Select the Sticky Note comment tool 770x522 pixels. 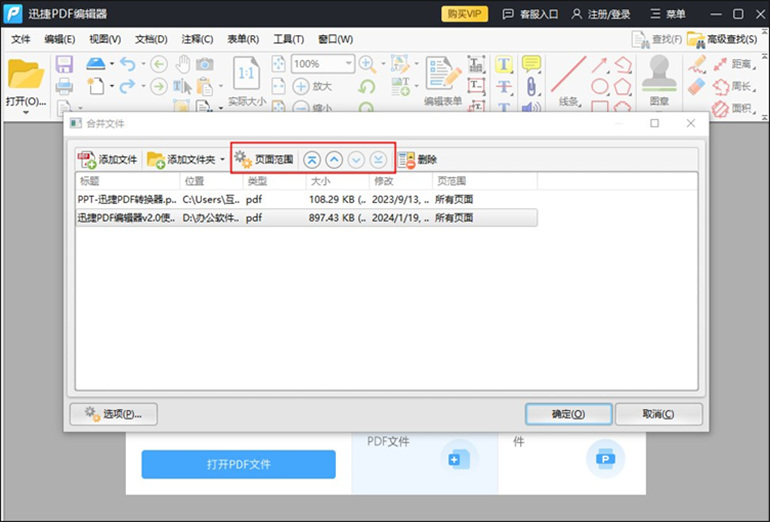tap(531, 64)
